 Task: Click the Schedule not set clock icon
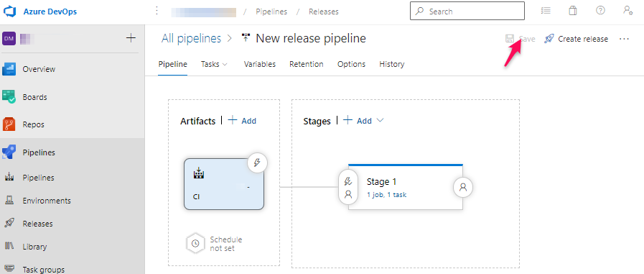pos(196,243)
